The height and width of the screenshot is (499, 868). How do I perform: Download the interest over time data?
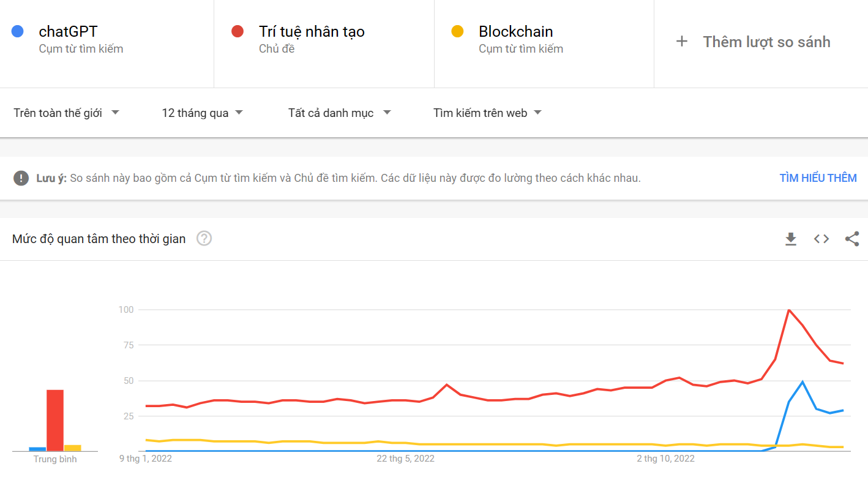click(x=791, y=239)
